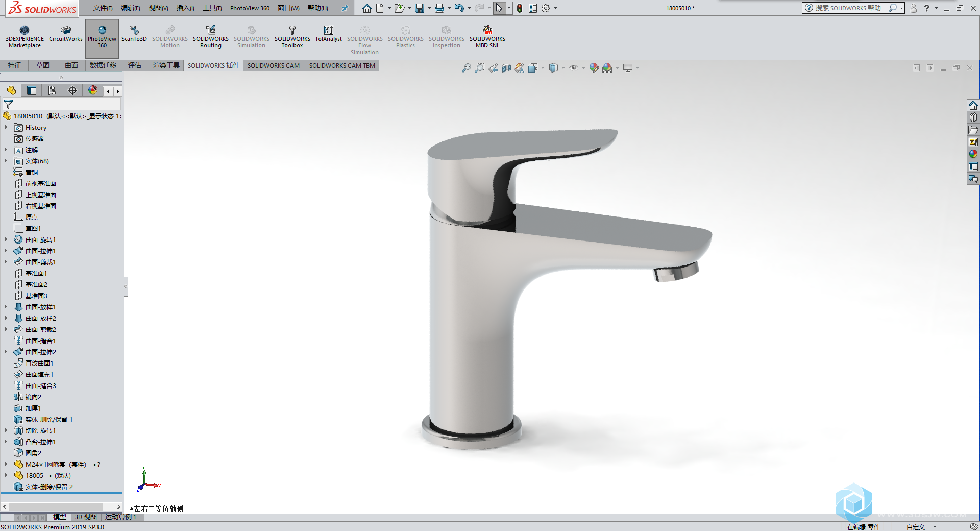980x531 pixels.
Task: Open Display Style dropdown
Action: click(x=563, y=68)
